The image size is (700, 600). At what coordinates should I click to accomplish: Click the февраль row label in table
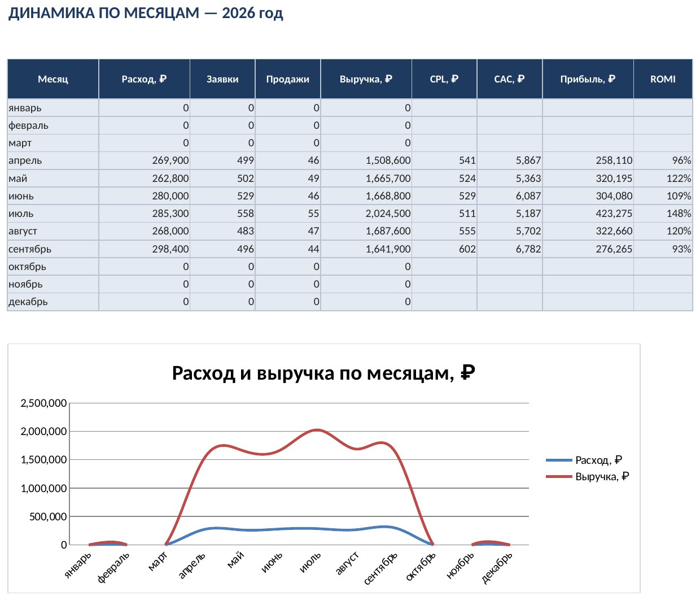[x=53, y=125]
